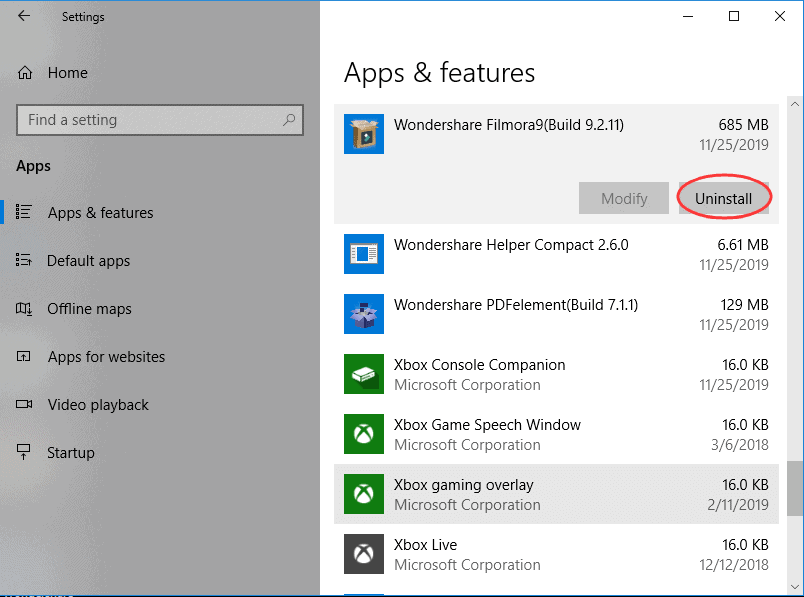
Task: Click the 6.61 MB size value
Action: pyautogui.click(x=742, y=245)
